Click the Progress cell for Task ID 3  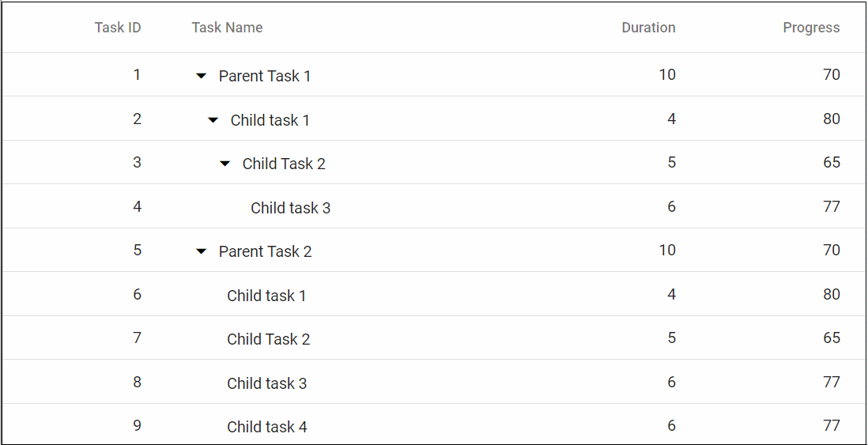831,163
